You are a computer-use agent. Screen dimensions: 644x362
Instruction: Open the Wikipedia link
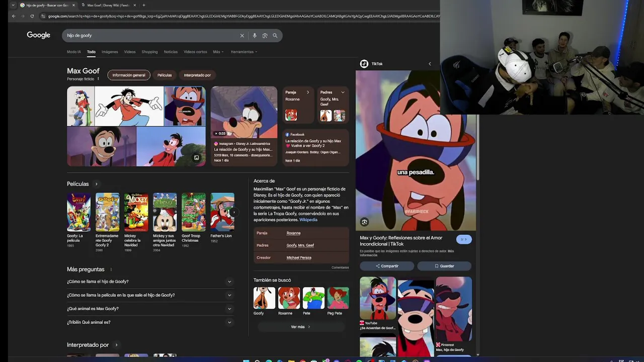coord(308,220)
